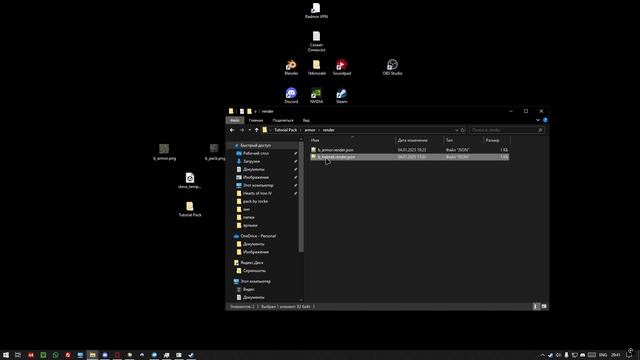Viewport: 640px width, 360px height.
Task: Open the notification center icon
Action: 630,355
